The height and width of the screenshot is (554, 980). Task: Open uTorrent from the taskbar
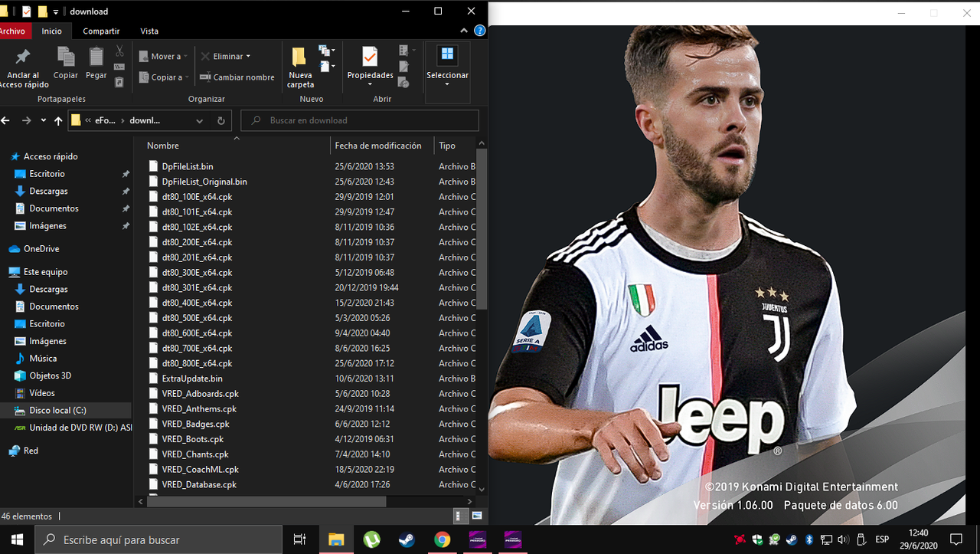371,539
